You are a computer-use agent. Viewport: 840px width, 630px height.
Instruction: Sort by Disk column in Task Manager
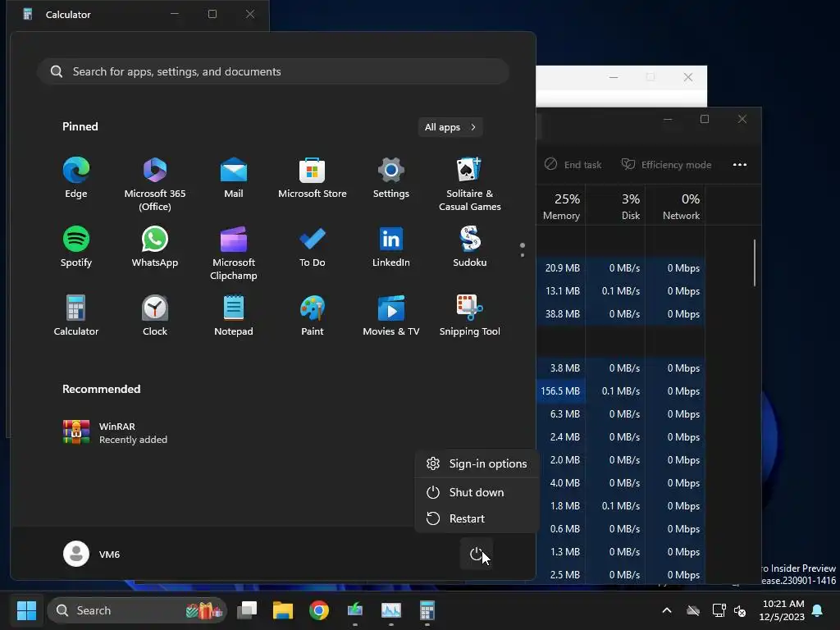click(615, 206)
